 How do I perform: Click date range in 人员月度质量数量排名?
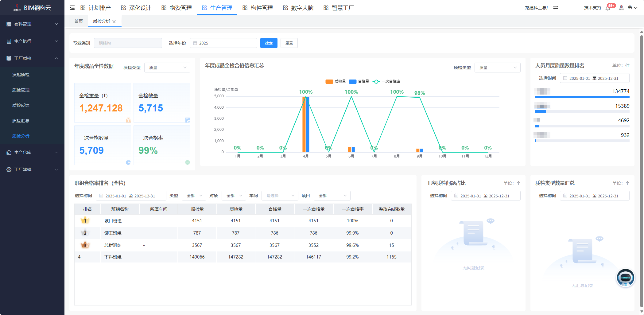tap(595, 78)
